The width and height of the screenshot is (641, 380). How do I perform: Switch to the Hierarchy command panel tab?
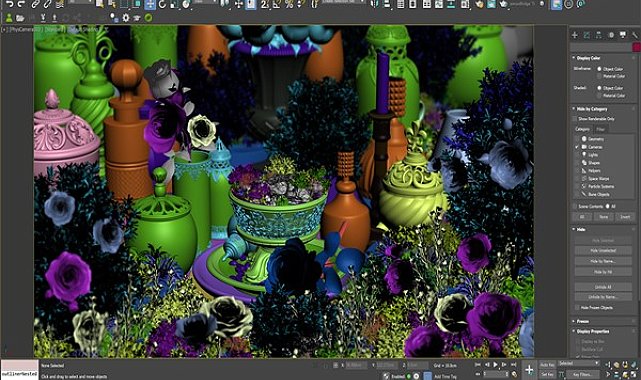point(598,35)
